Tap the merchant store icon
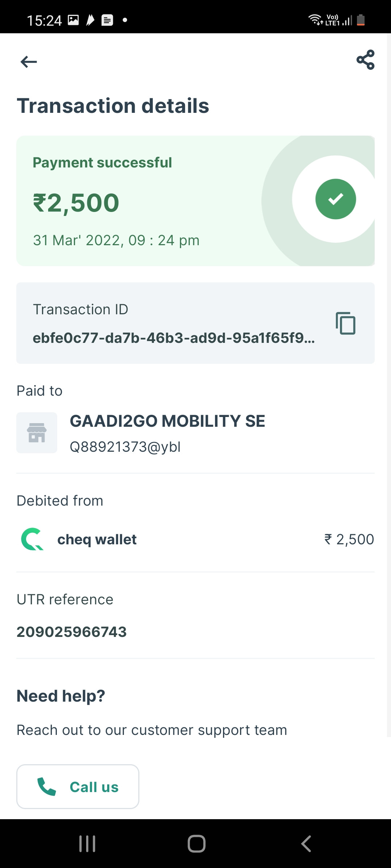The width and height of the screenshot is (391, 868). point(37,433)
